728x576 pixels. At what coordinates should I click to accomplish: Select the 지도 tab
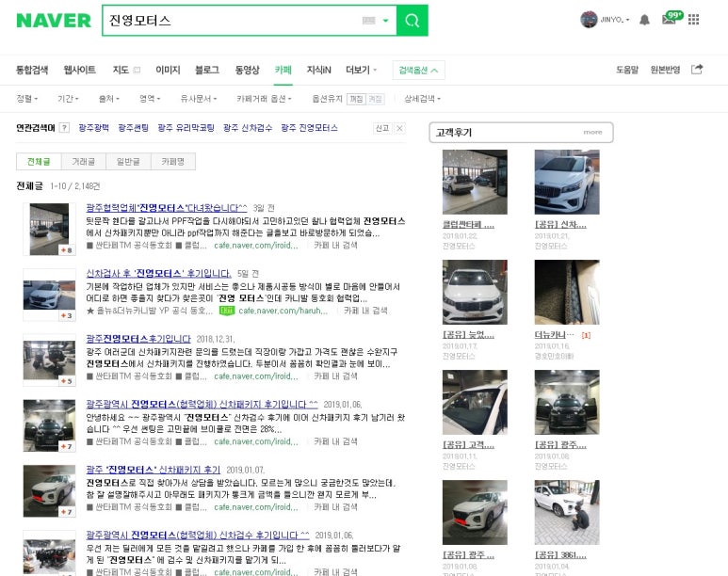121,70
